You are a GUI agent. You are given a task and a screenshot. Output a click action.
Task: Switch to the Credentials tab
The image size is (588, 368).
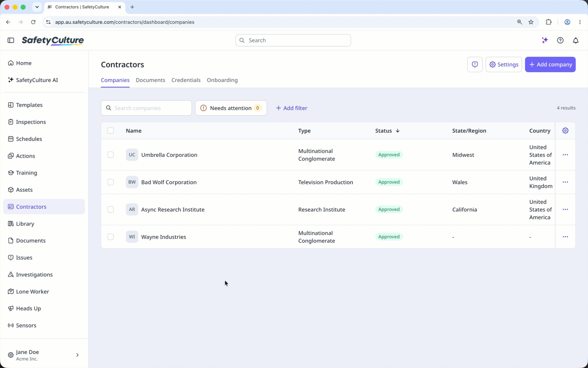(x=186, y=80)
